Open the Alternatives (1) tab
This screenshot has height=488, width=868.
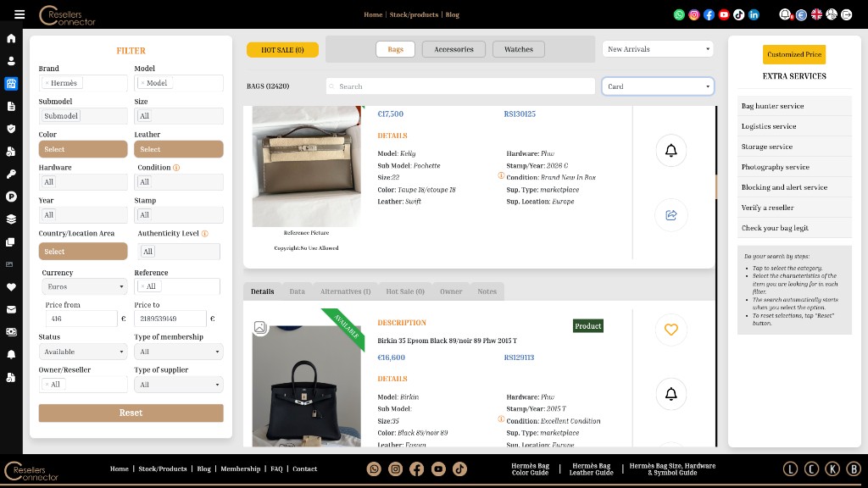[x=346, y=291]
